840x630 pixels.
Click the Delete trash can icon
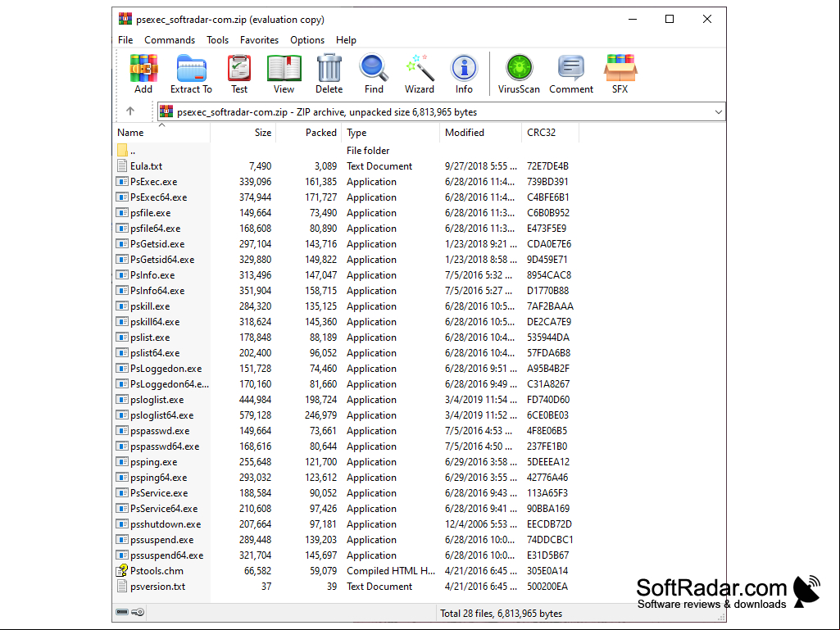pyautogui.click(x=329, y=68)
